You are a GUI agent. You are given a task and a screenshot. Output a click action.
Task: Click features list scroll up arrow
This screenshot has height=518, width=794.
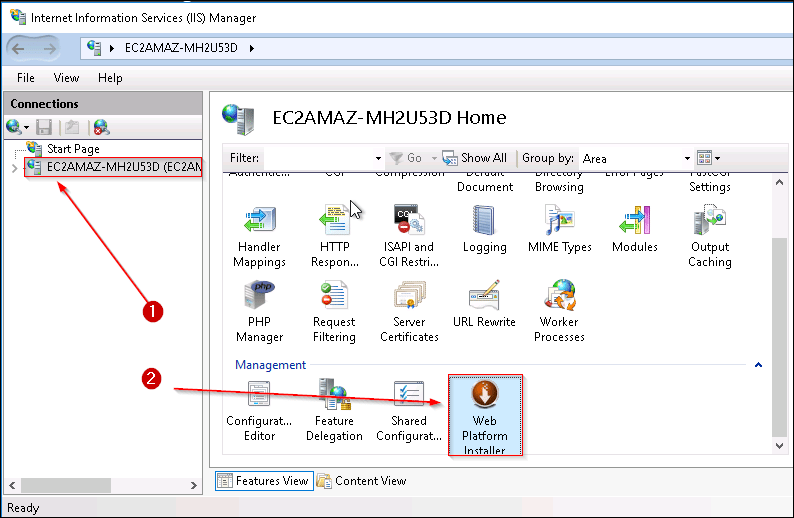[779, 182]
